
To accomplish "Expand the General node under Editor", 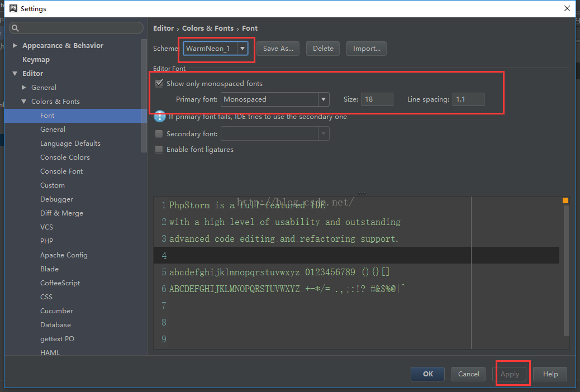I will point(24,87).
